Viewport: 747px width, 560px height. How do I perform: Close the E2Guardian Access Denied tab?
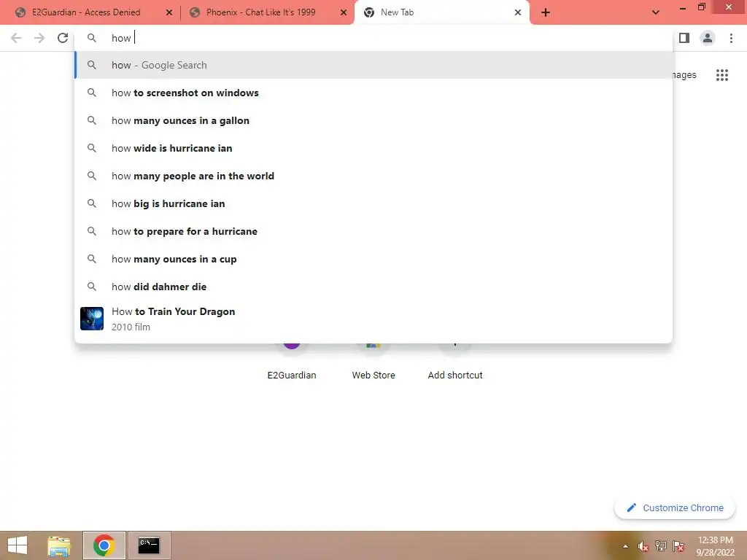click(169, 12)
